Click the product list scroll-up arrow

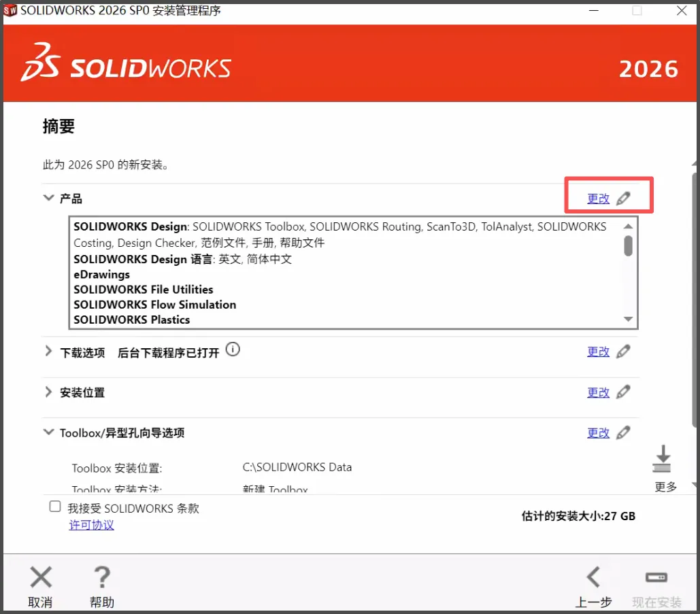click(628, 226)
